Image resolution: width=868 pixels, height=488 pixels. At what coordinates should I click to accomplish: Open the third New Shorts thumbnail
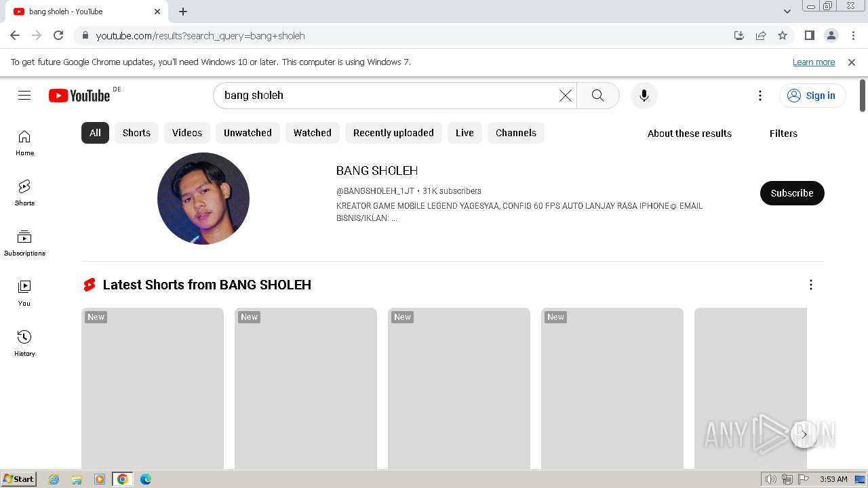tap(459, 388)
